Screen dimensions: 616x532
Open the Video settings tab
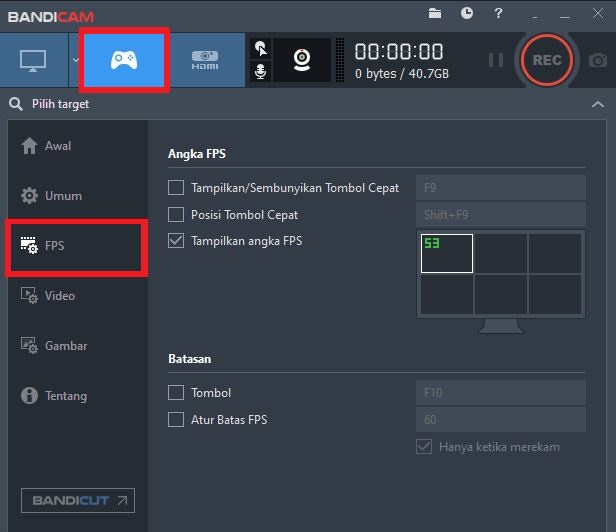tap(78, 295)
